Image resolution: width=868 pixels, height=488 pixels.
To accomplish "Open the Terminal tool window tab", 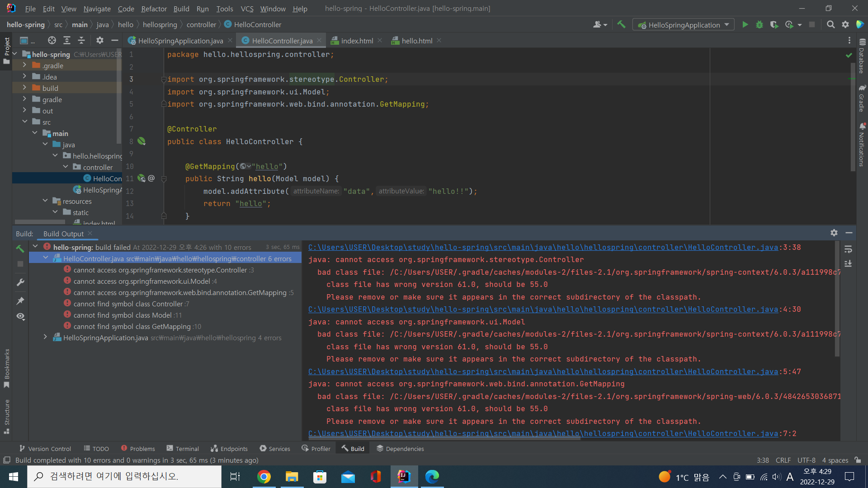I will pos(183,449).
